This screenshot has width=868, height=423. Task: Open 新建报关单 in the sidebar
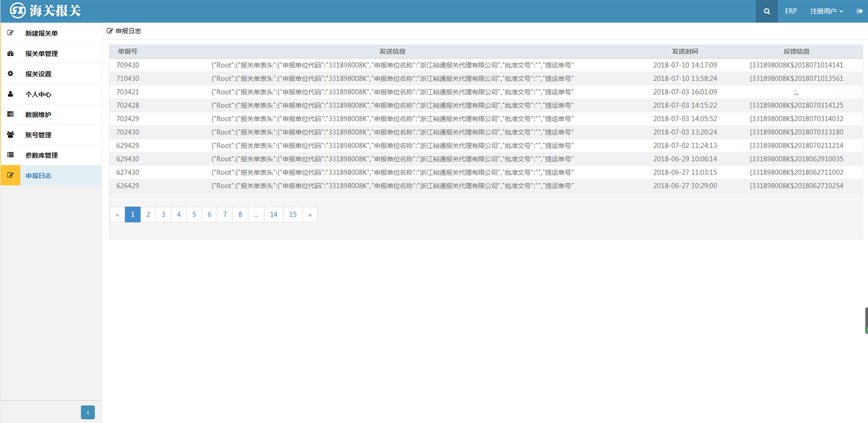(x=51, y=33)
